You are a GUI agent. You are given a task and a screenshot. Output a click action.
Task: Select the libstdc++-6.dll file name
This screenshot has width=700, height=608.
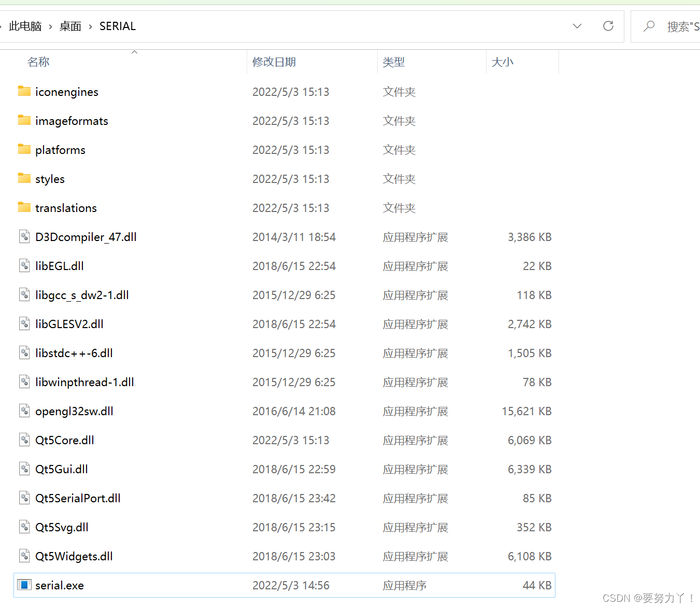coord(74,353)
